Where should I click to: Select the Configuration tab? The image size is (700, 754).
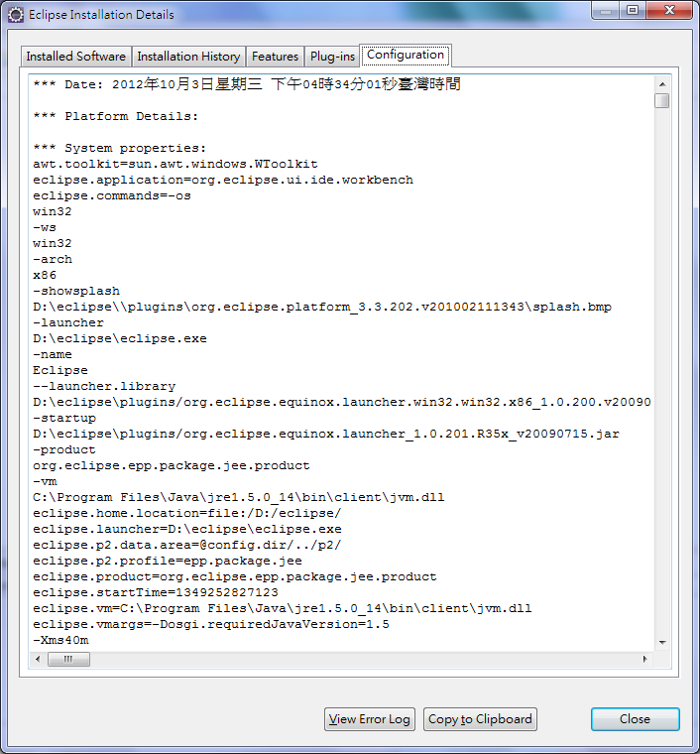coord(405,55)
